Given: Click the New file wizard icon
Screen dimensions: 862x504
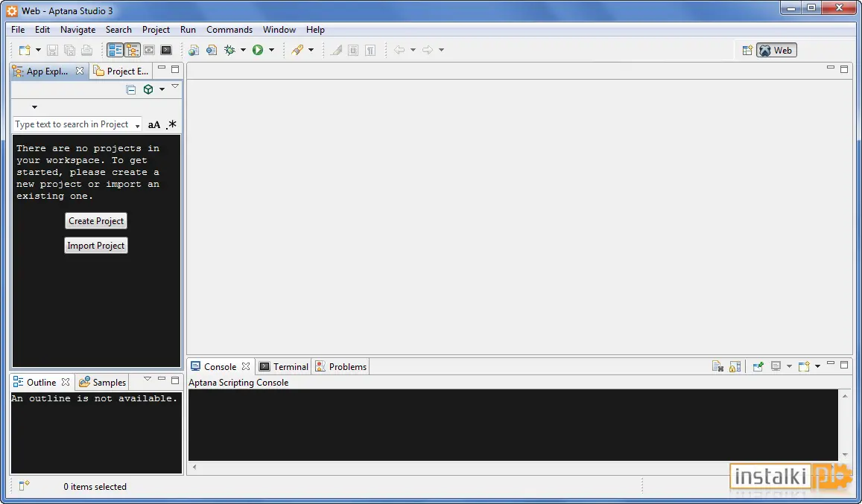Looking at the screenshot, I should [x=24, y=50].
